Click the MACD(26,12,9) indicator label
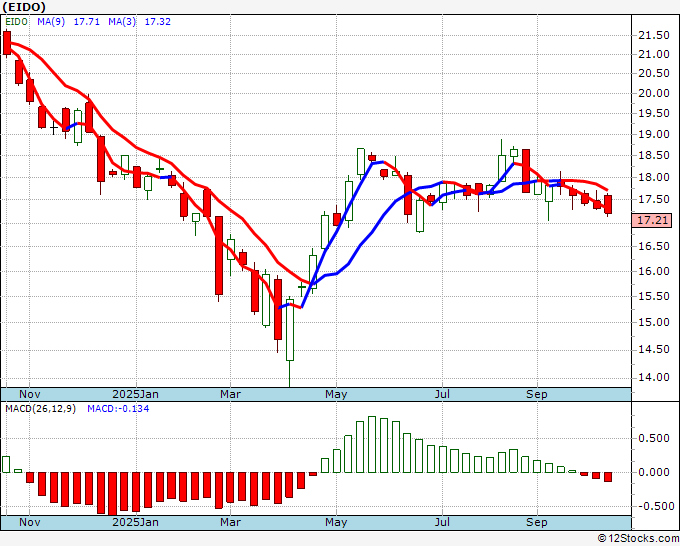 [40, 409]
